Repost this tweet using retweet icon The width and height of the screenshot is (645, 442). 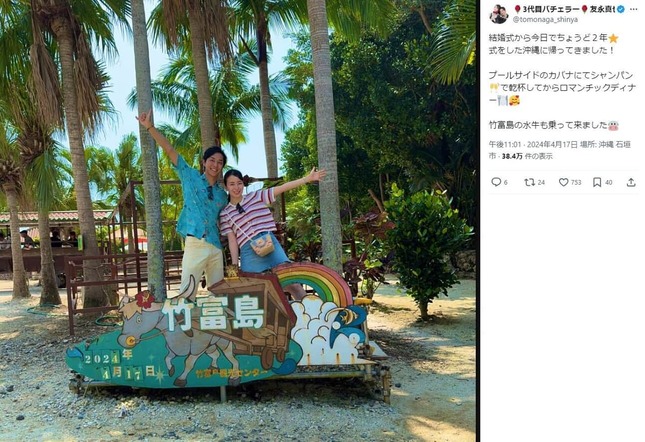(x=529, y=182)
